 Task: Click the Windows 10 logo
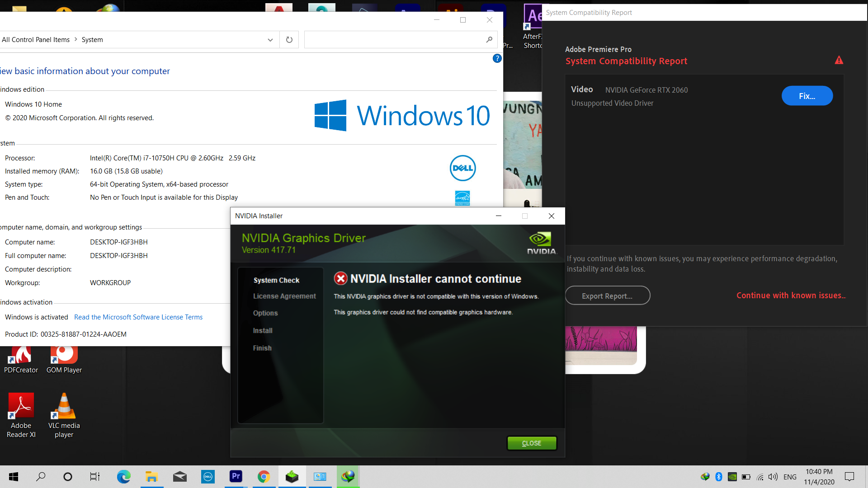pos(402,115)
